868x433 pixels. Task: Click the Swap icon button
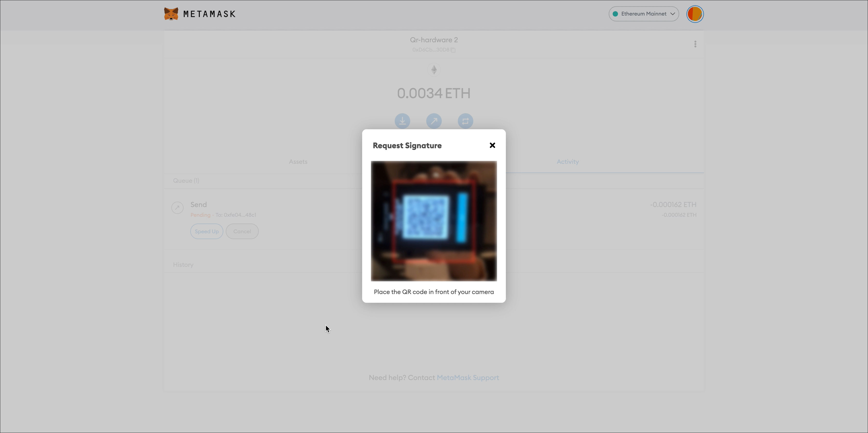[465, 121]
